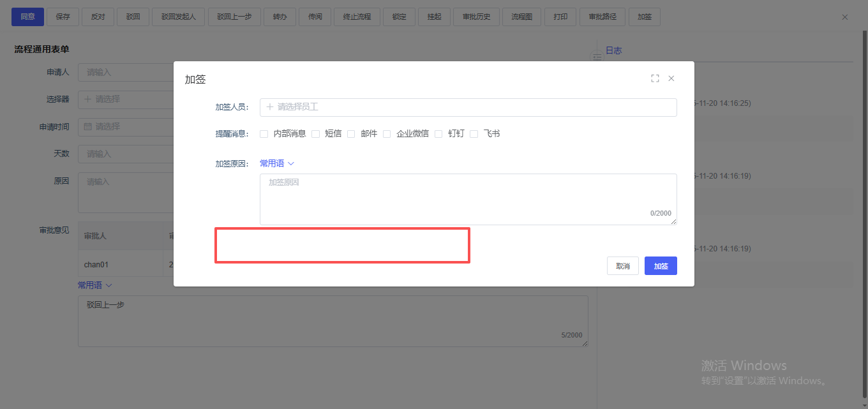Open 常用语 dropdown below the 审批意见 table

point(94,285)
